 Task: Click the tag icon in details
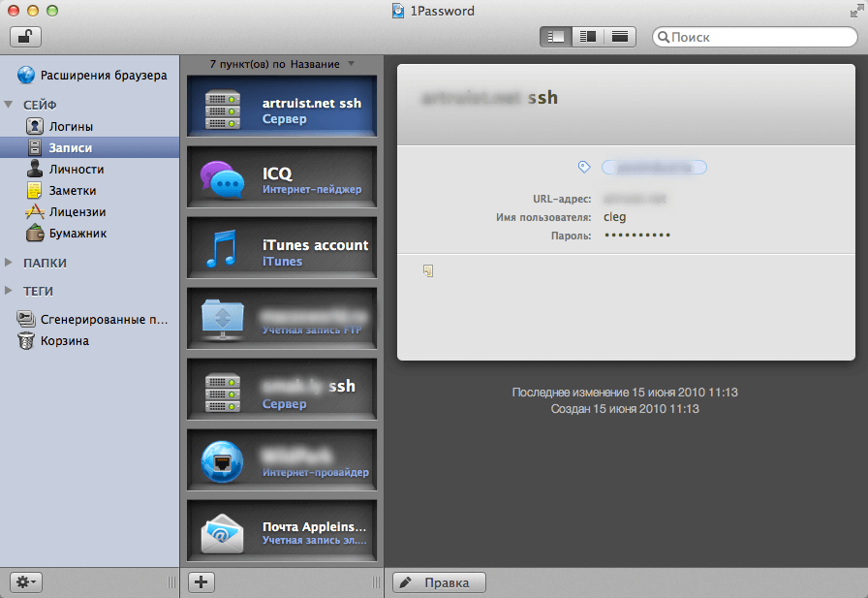pyautogui.click(x=584, y=167)
